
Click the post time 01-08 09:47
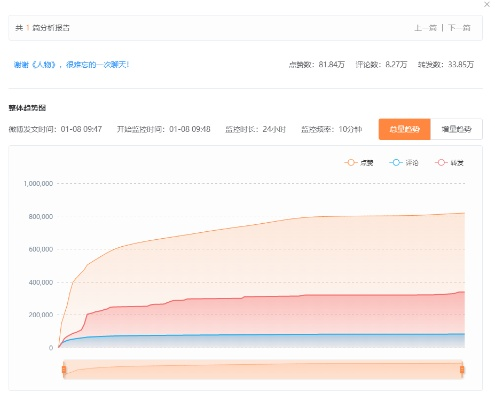click(x=81, y=129)
